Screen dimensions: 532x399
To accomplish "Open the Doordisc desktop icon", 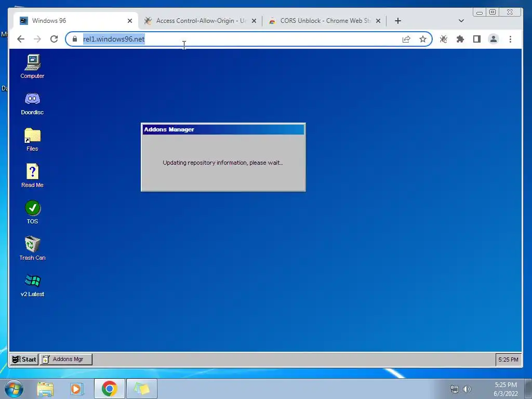I will click(32, 103).
